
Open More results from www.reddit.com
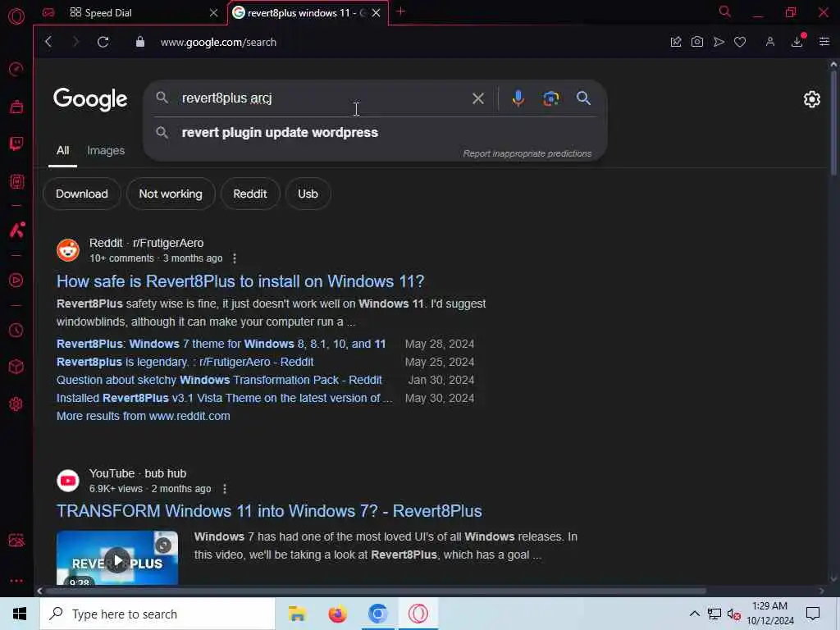pyautogui.click(x=143, y=416)
